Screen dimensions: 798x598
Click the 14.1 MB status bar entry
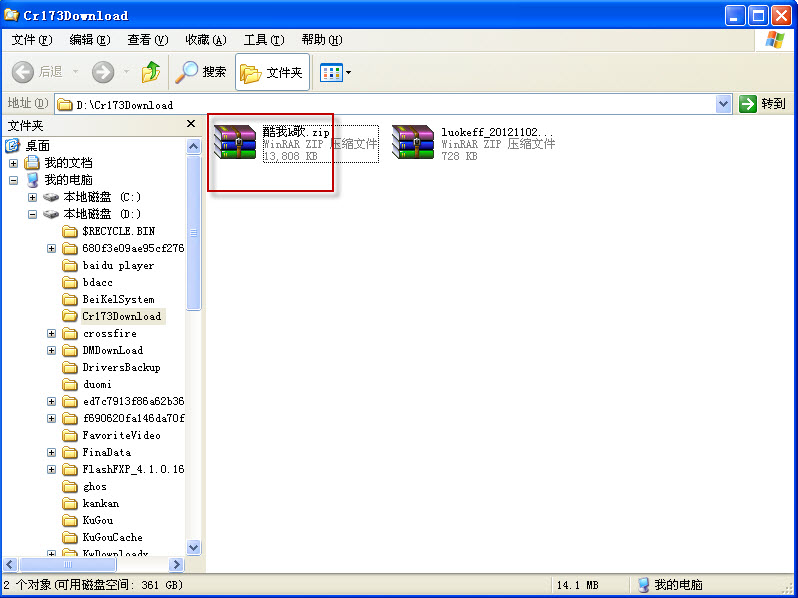tap(578, 585)
